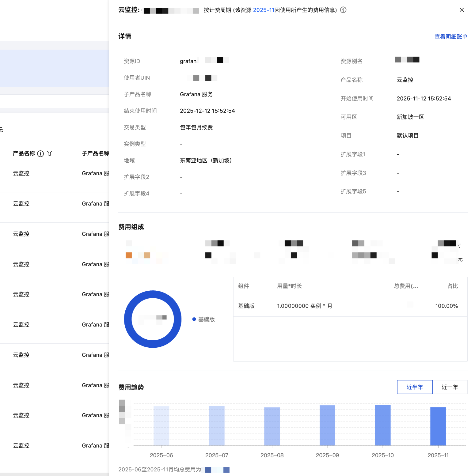Click the 2025-08 bar in the trend chart
The image size is (475, 476).
(272, 426)
